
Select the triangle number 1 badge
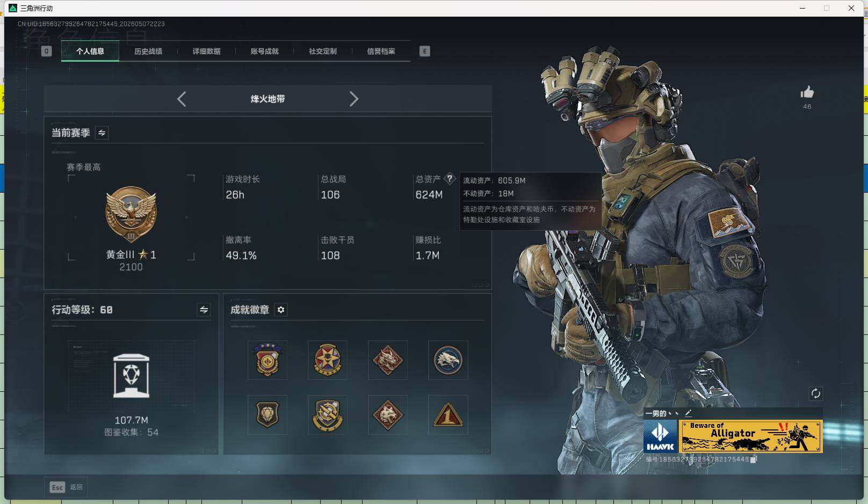tap(448, 415)
